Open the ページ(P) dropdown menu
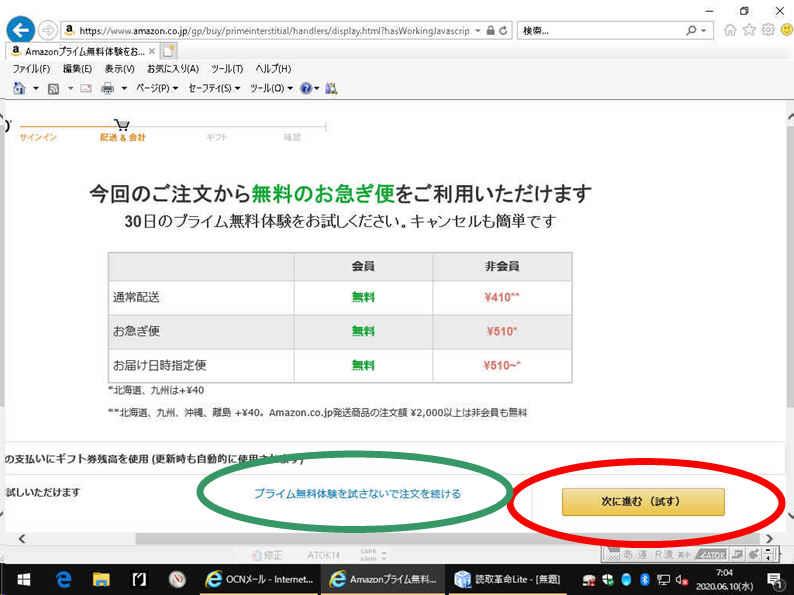The height and width of the screenshot is (595, 794). [x=157, y=88]
